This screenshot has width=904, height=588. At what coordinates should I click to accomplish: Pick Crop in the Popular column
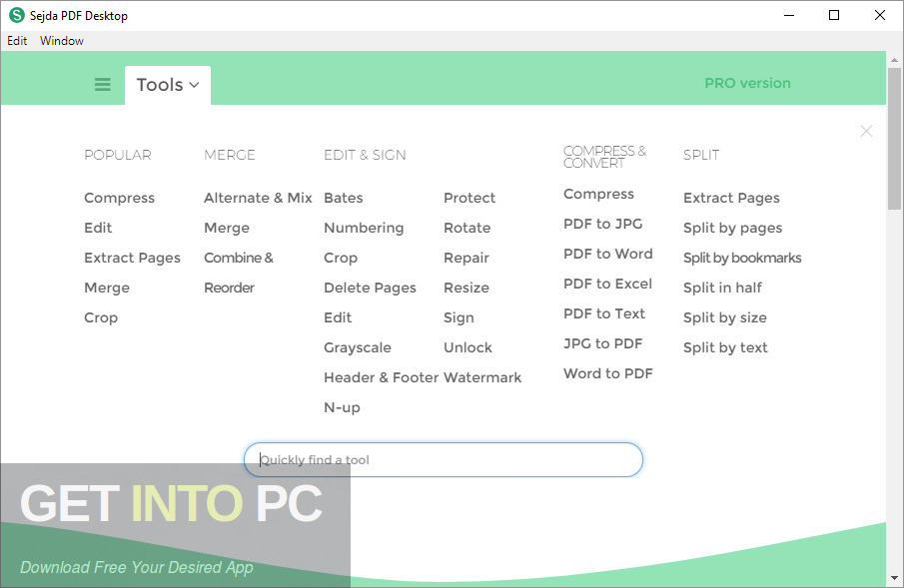click(x=101, y=317)
